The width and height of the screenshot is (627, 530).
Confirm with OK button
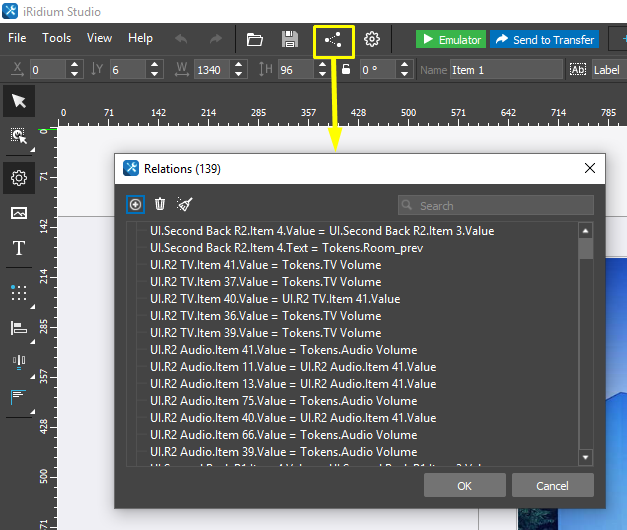click(465, 486)
